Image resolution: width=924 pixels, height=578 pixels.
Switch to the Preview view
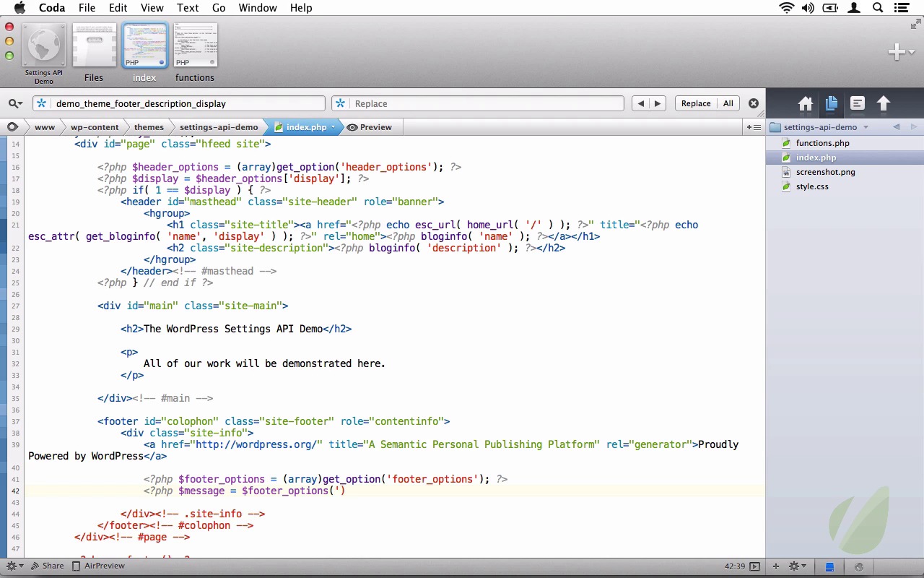pyautogui.click(x=370, y=126)
